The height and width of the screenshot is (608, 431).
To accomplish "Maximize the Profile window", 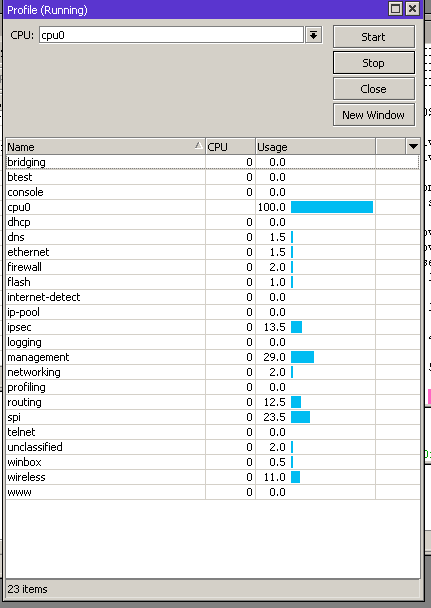I will point(396,9).
